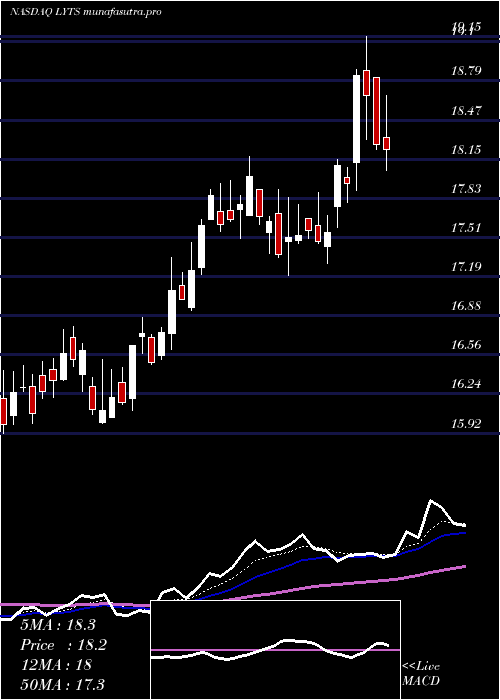Click the 5MA : 18.3 legend value
Image resolution: width=500 pixels, height=700 pixels.
pyautogui.click(x=58, y=625)
